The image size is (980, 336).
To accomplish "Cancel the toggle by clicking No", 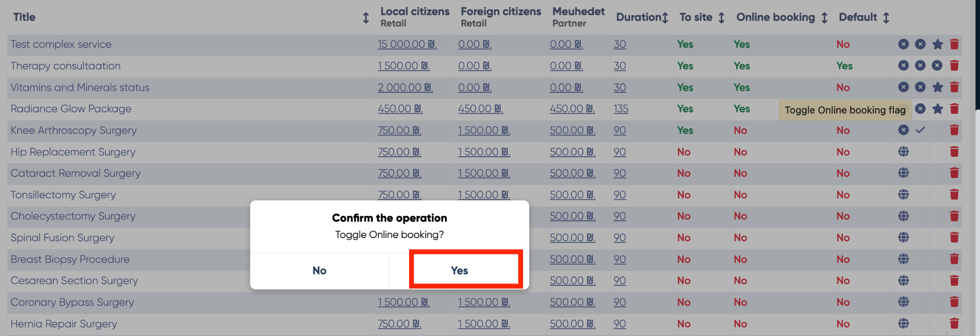I will (x=319, y=271).
